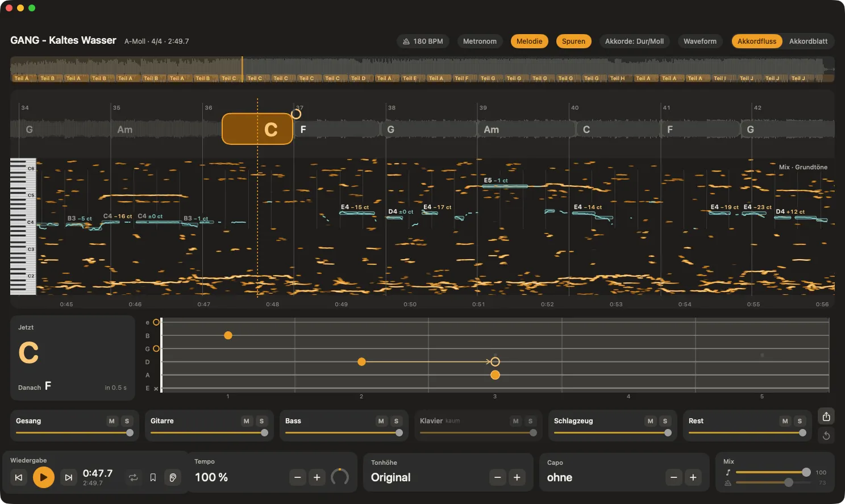Viewport: 845px width, 504px height.
Task: Adjust the Gesang volume slider
Action: (74, 433)
